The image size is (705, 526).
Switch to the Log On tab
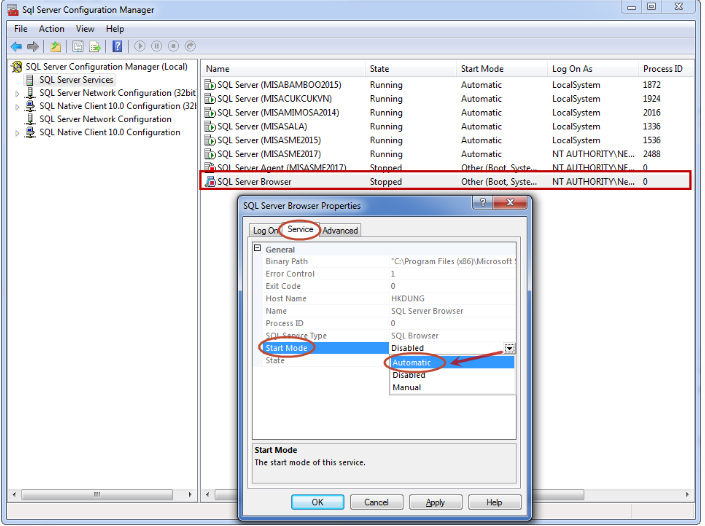point(265,231)
